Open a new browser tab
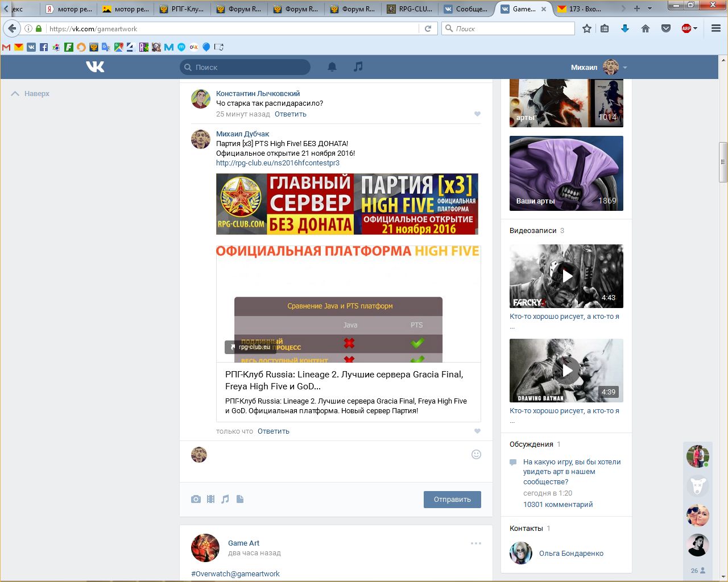 [x=637, y=9]
